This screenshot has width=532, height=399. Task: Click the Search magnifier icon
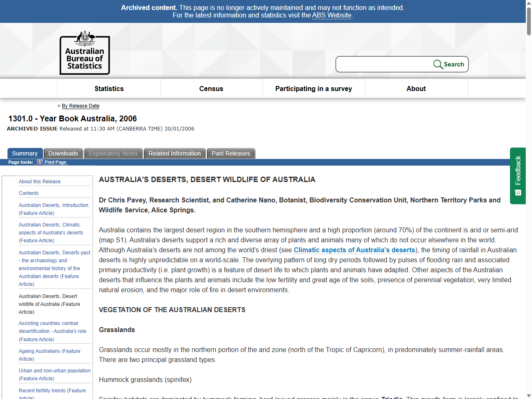438,64
